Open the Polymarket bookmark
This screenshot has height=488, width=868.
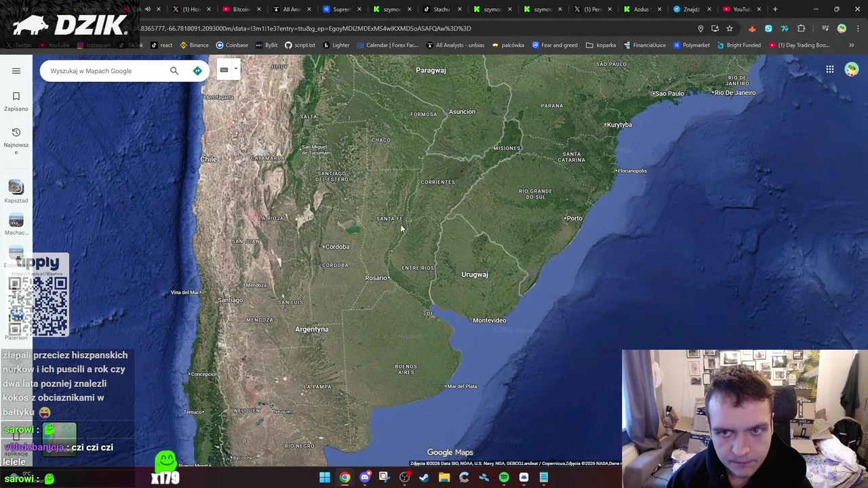692,45
